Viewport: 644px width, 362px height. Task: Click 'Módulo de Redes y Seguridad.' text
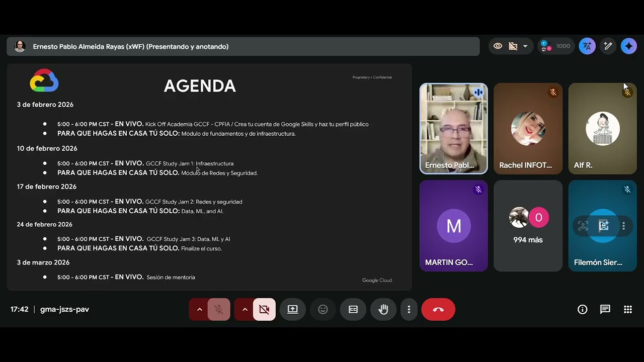(219, 173)
